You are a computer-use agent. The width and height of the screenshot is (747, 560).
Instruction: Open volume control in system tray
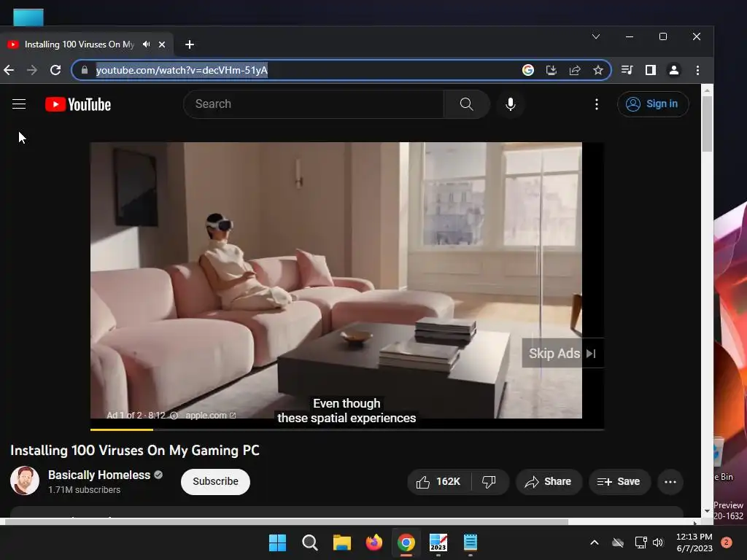[658, 542]
